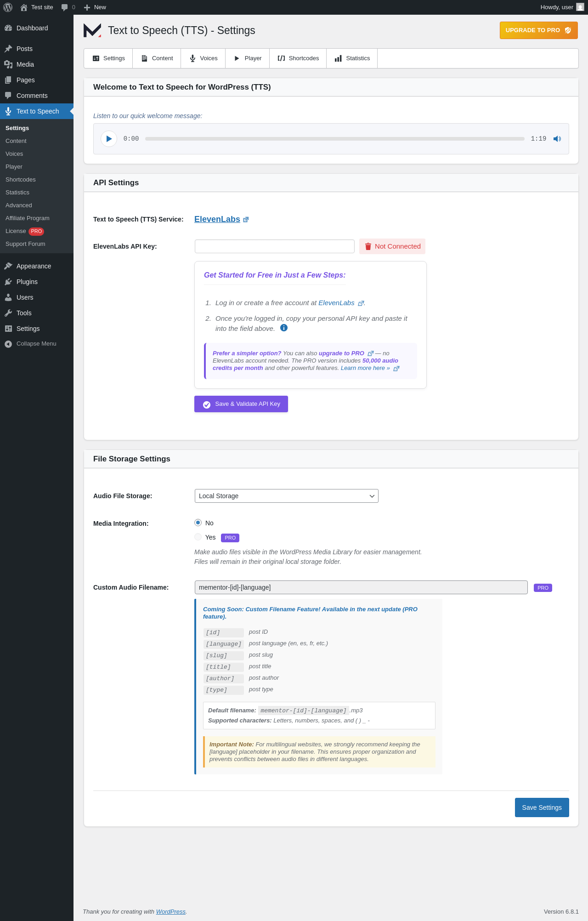Open ElevenLabs link in step 1
Screen dimensions: 588x921
336,303
